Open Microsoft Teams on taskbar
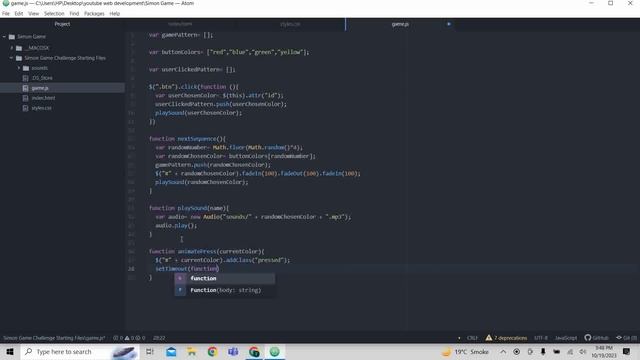The image size is (640, 360). [x=233, y=351]
